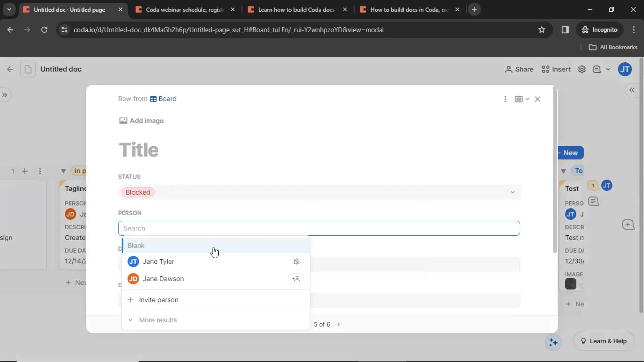The height and width of the screenshot is (362, 644).
Task: Click the notification bell icon for Jane Tyler
Action: (x=296, y=261)
